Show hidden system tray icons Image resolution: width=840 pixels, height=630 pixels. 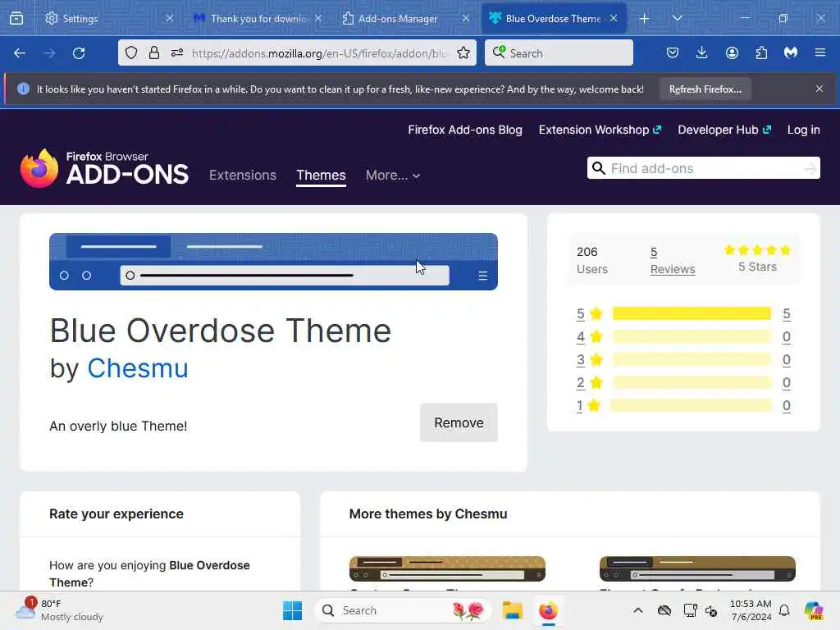coord(637,610)
